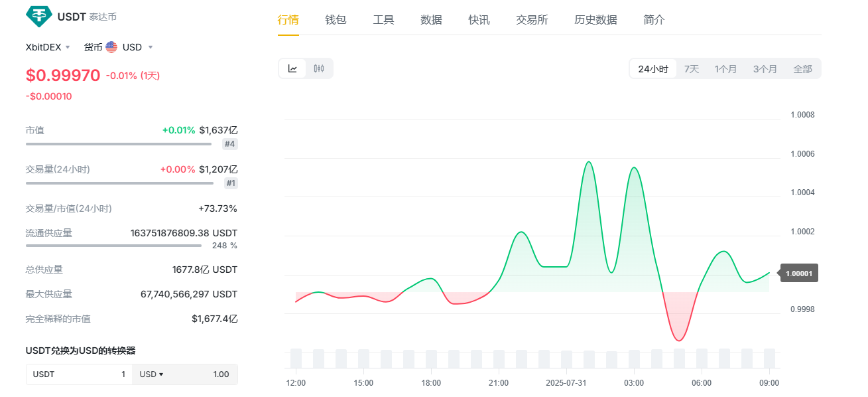Click the 1677.8亿 USDT total supply
868x397 pixels.
[204, 270]
